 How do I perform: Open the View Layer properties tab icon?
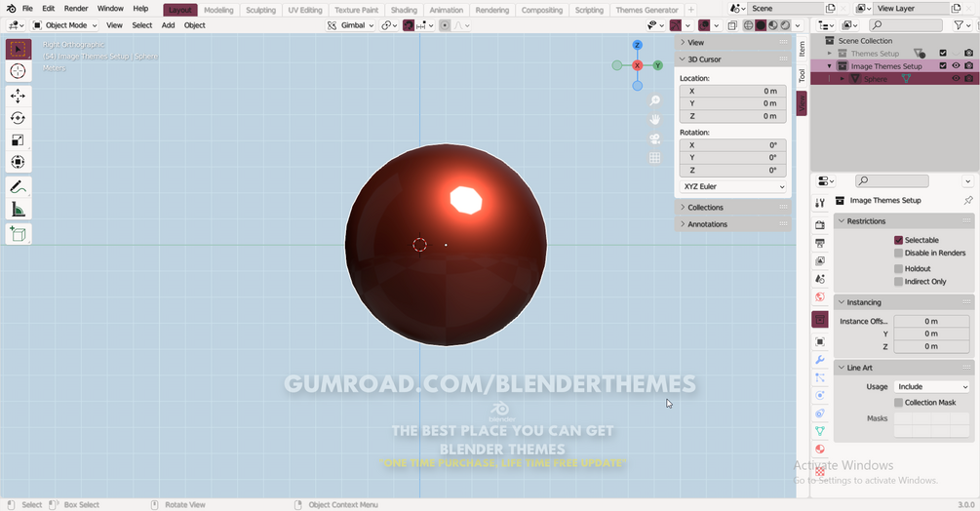point(820,261)
